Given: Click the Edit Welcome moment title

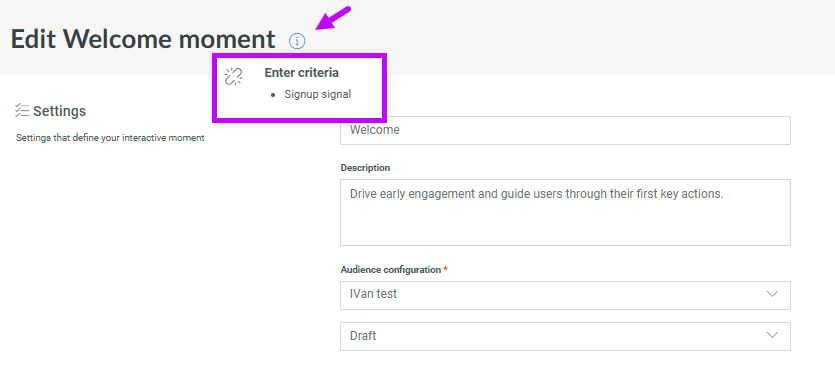Looking at the screenshot, I should point(143,39).
